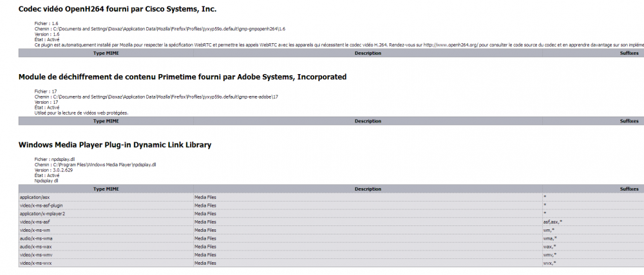
Task: Click the Codec vidéo OpenH264 heading
Action: [x=117, y=10]
